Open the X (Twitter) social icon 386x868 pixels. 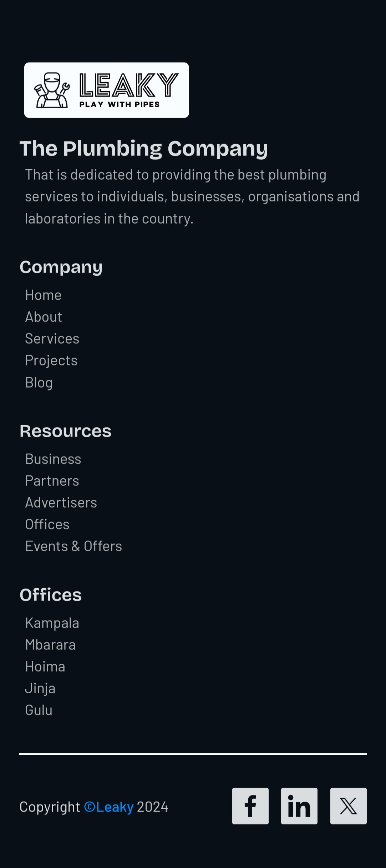(x=348, y=806)
